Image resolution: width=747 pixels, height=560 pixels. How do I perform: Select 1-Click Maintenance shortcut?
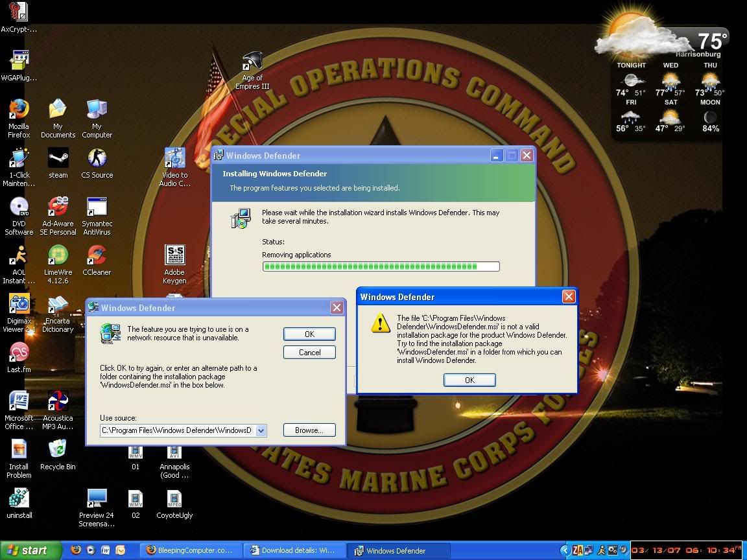pos(19,167)
